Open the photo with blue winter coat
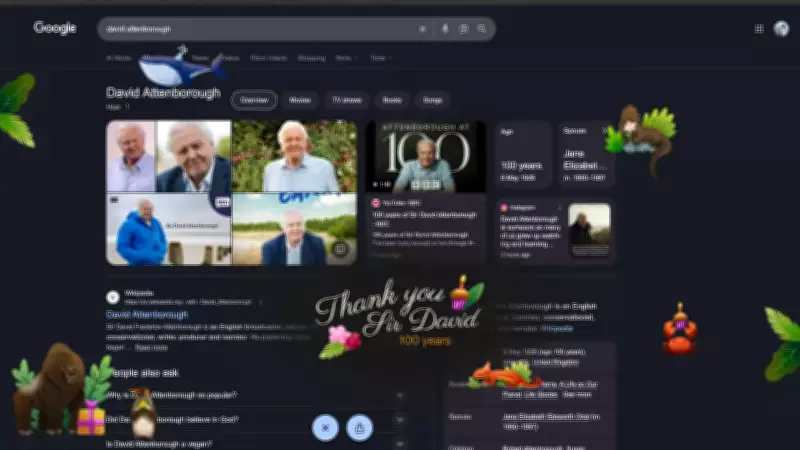This screenshot has height=450, width=800. coord(168,229)
